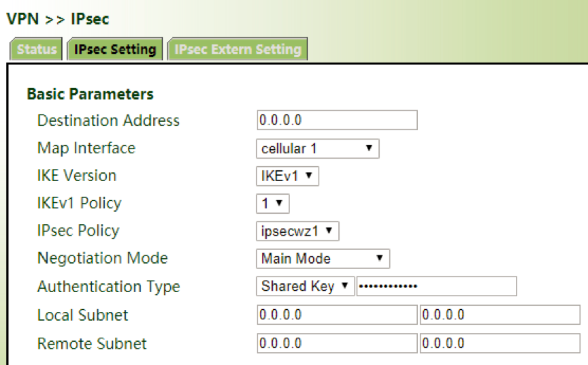Screen dimensions: 588x365
Task: Open the IPsec Extern Setting tab
Action: tap(238, 50)
